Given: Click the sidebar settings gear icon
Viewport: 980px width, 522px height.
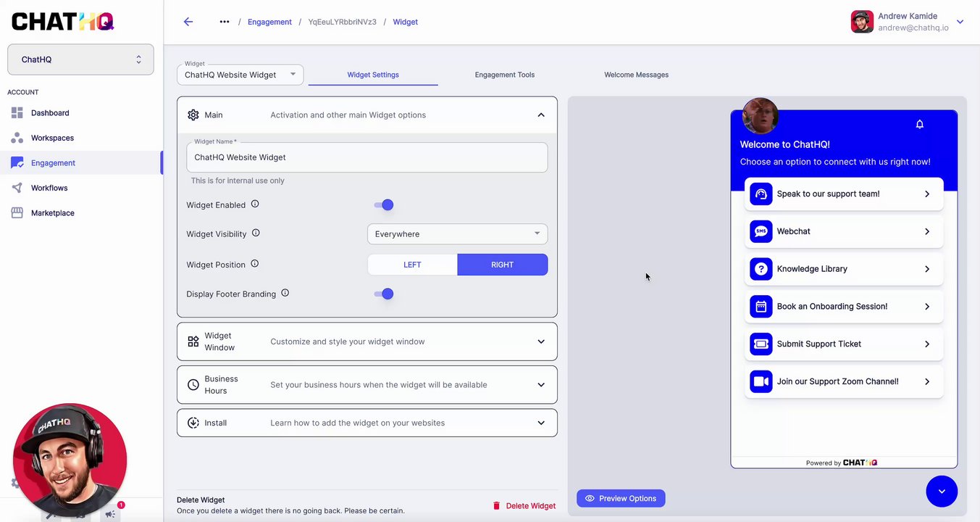Looking at the screenshot, I should [x=16, y=483].
